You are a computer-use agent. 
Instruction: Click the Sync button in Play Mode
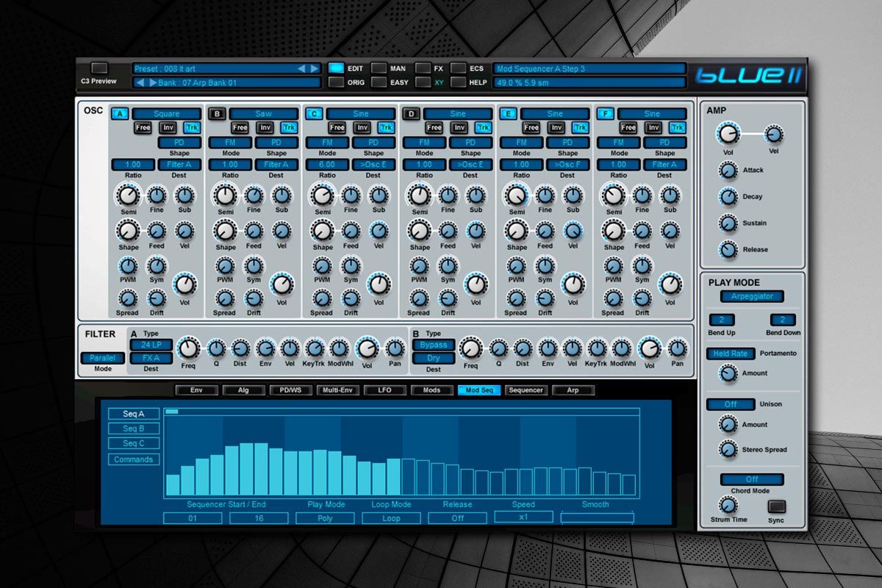pyautogui.click(x=776, y=506)
